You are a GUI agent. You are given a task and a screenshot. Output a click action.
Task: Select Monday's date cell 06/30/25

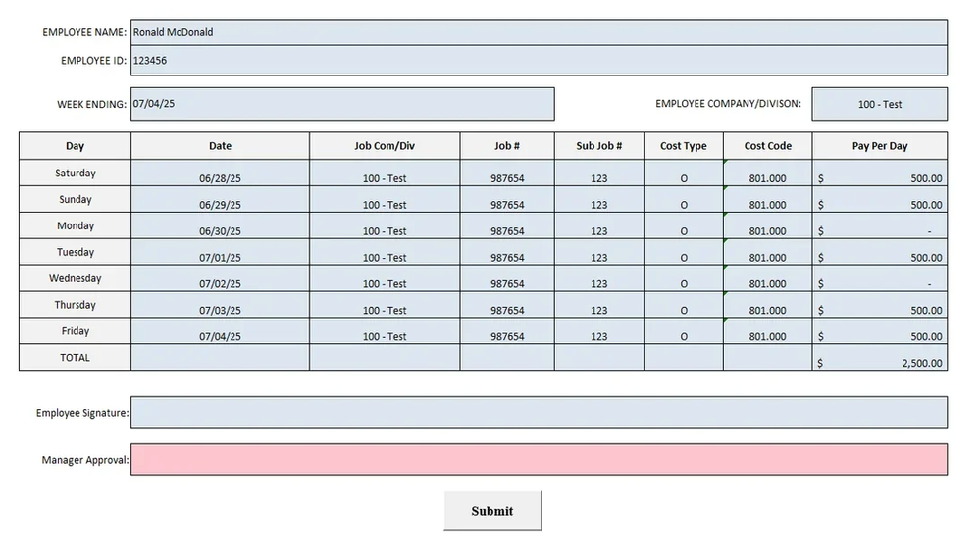pos(220,225)
